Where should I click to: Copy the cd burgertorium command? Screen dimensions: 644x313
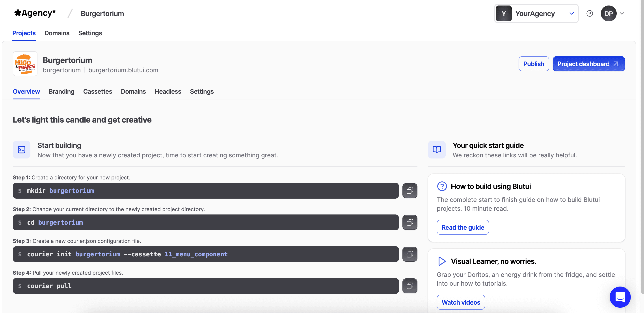click(x=410, y=222)
